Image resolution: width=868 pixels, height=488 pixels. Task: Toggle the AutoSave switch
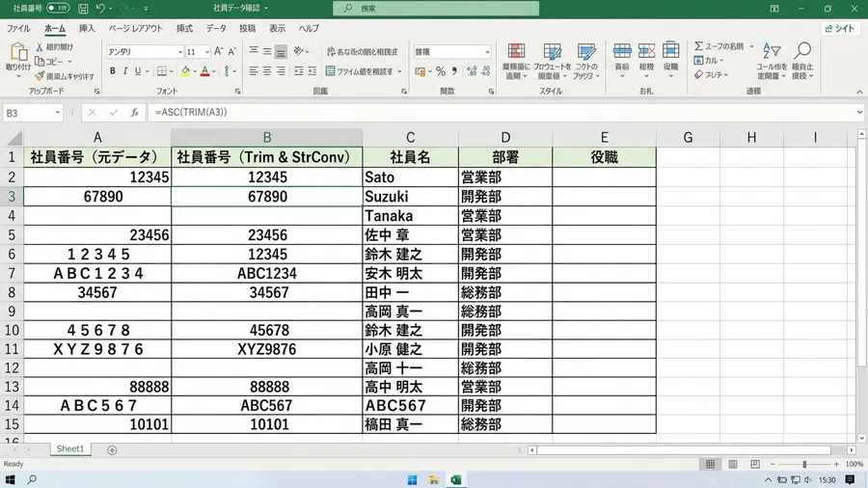(x=58, y=8)
